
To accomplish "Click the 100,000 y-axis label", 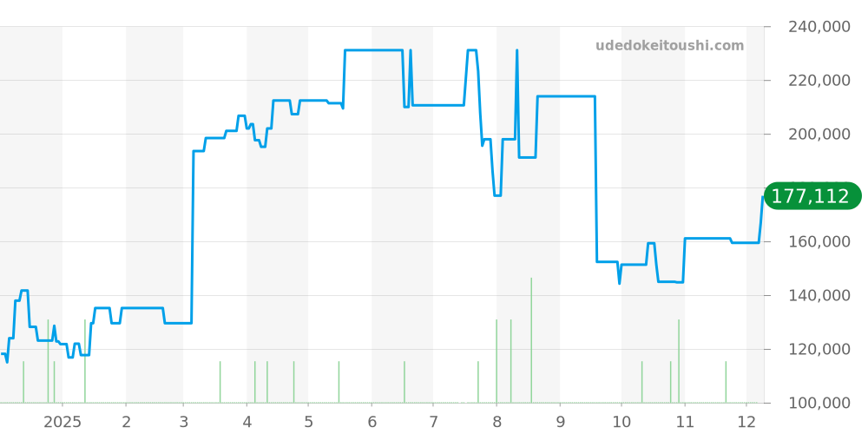I will tap(819, 404).
